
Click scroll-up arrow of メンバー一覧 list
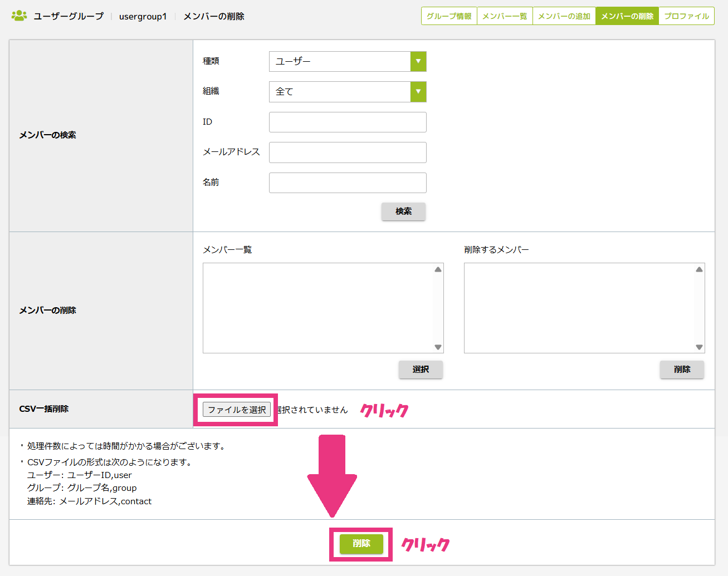pos(438,269)
